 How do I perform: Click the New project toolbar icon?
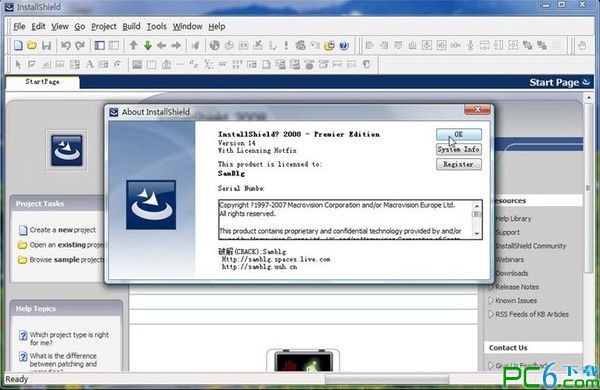tap(18, 45)
